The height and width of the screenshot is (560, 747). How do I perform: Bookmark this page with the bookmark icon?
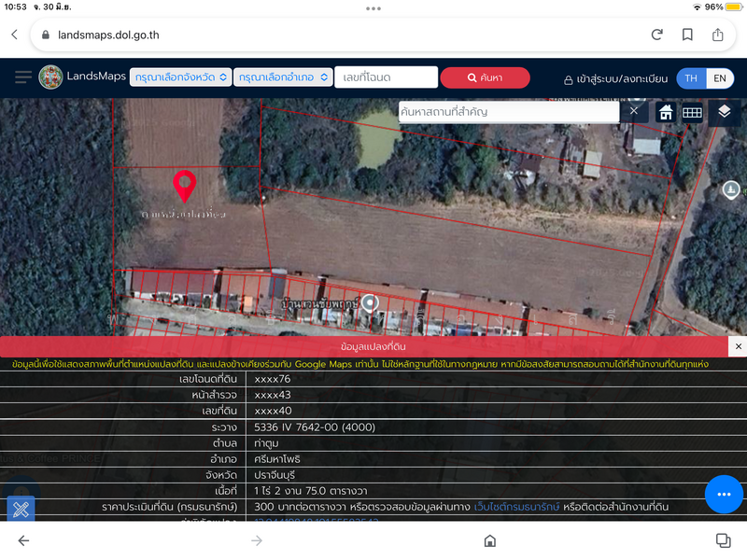[x=687, y=35]
